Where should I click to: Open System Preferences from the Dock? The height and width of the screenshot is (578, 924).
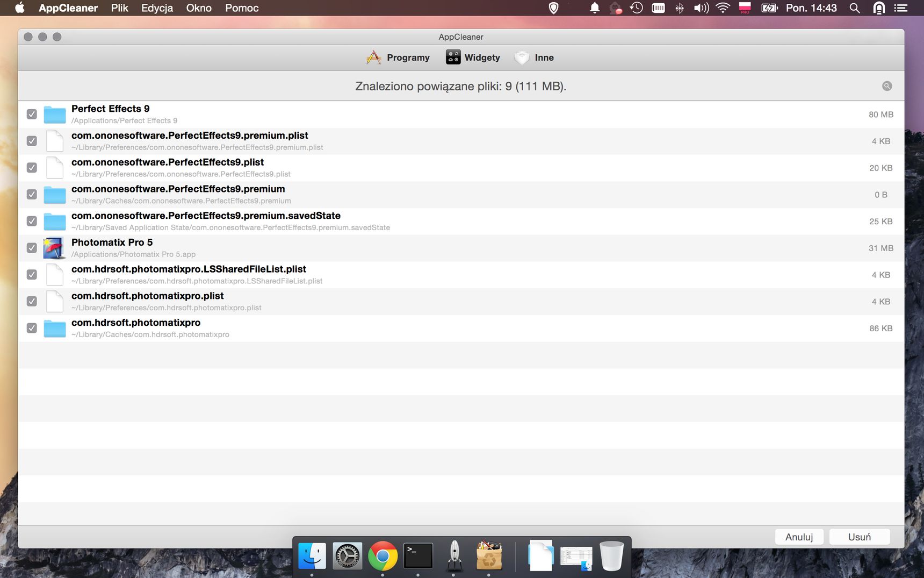[348, 555]
